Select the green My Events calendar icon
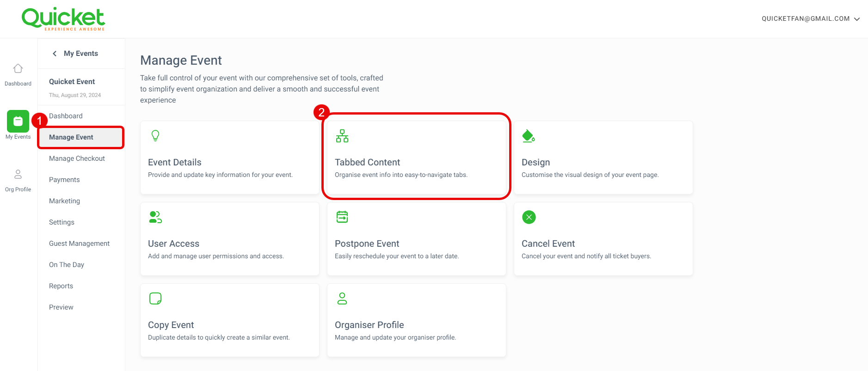 (x=18, y=121)
